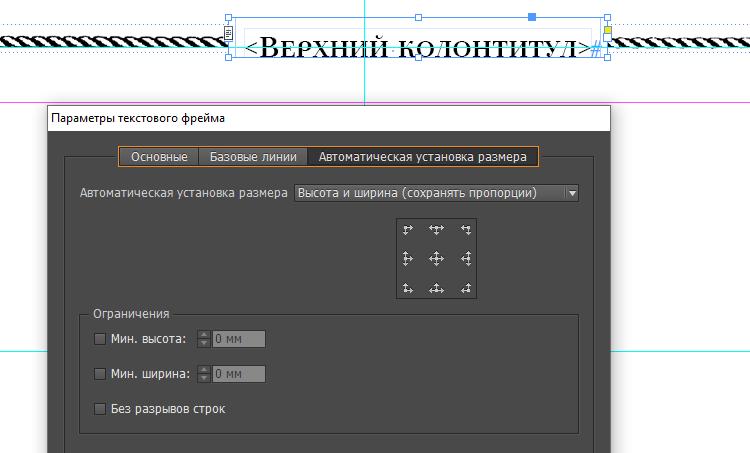Decrease the Мин. ширина stepper value

click(204, 378)
